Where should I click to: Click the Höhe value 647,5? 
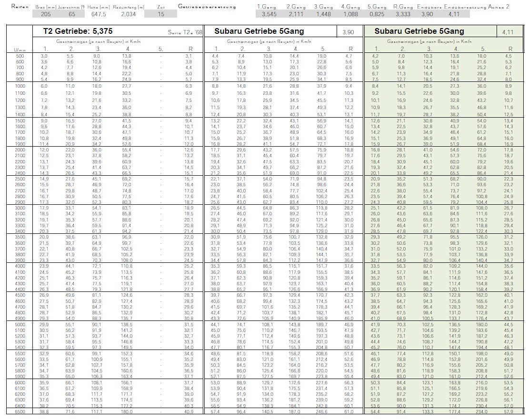tap(100, 14)
